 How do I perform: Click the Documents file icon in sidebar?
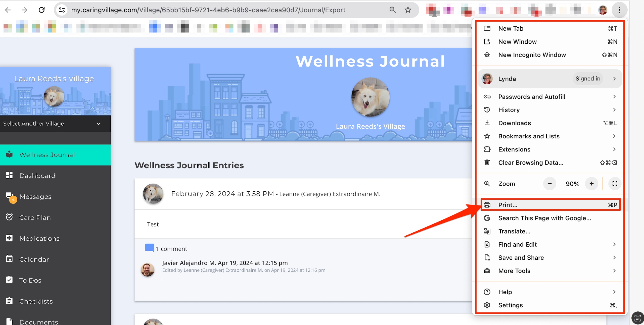[9, 321]
